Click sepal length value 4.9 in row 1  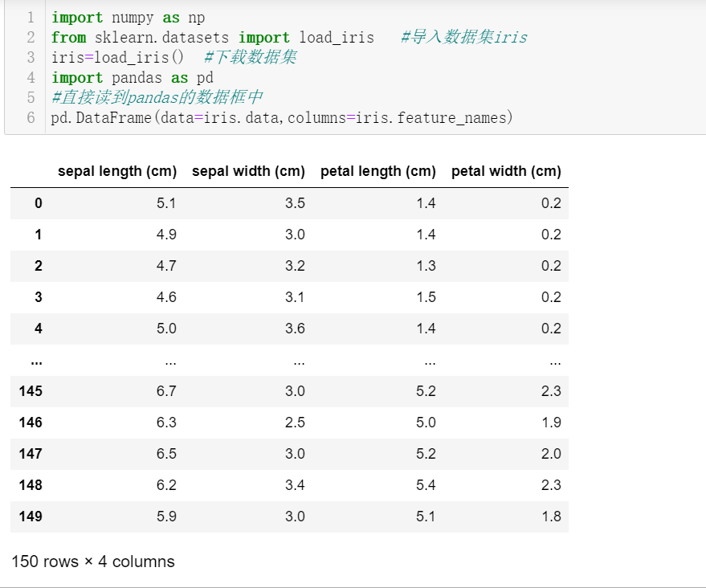coord(166,235)
